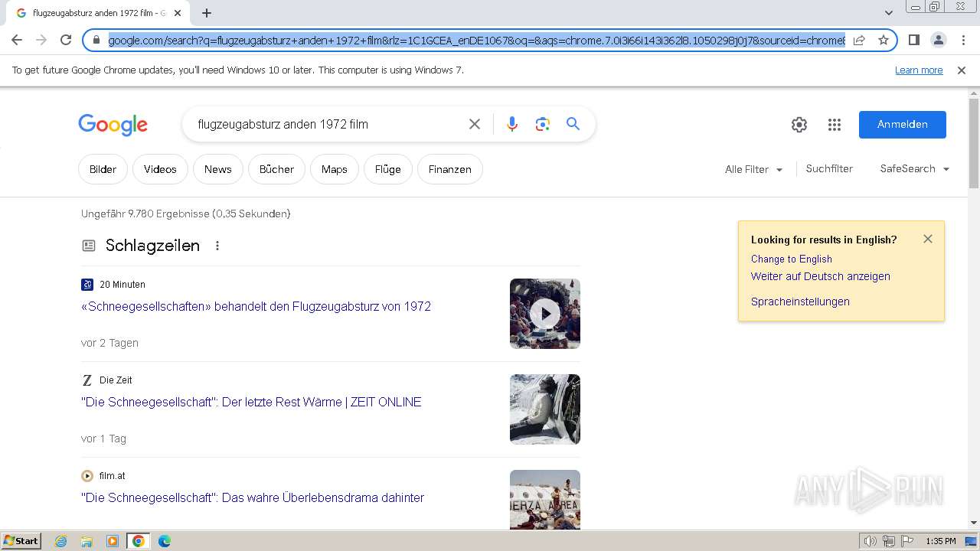Image resolution: width=980 pixels, height=551 pixels.
Task: Click the volume speaker tray icon
Action: coord(871,541)
